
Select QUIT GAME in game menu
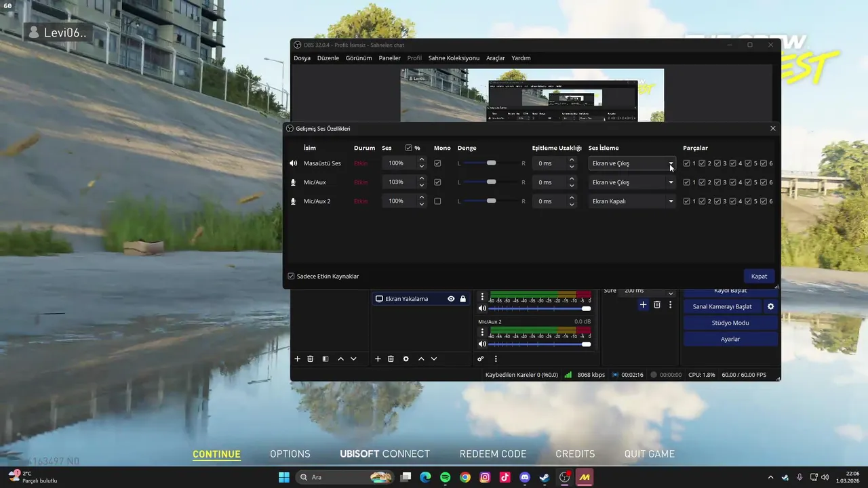click(x=649, y=454)
